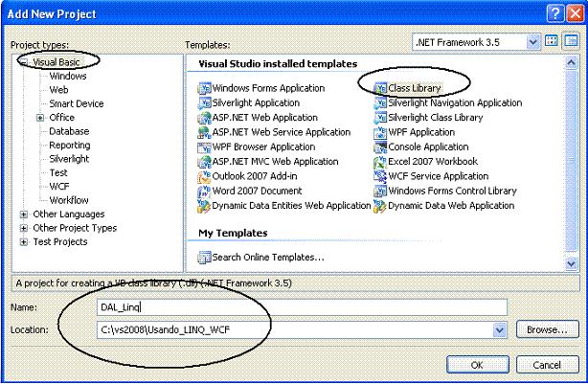Switch templates view to small icons

571,41
